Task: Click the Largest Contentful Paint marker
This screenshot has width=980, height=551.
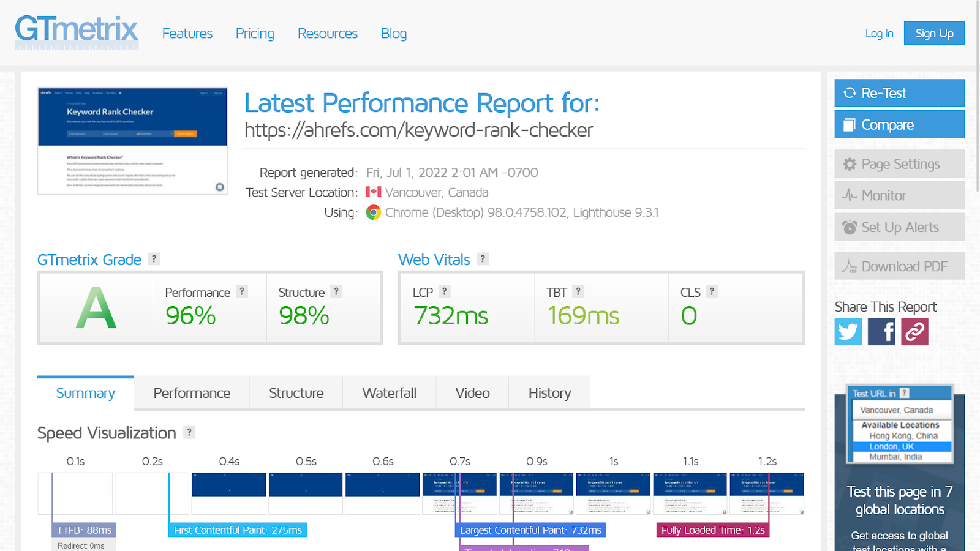Action: (x=530, y=530)
